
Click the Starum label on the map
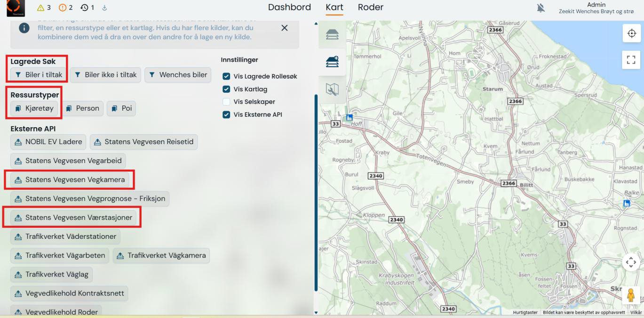pos(493,88)
